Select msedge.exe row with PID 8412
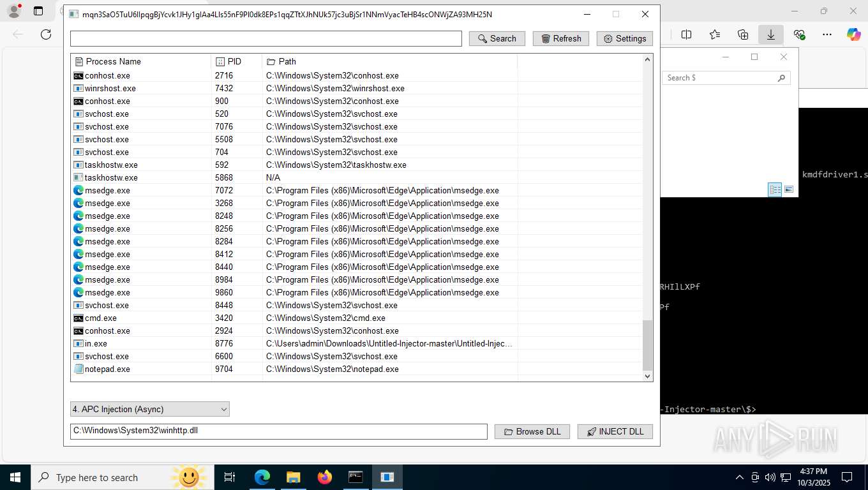Screen dimensions: 868x490 coord(357,254)
